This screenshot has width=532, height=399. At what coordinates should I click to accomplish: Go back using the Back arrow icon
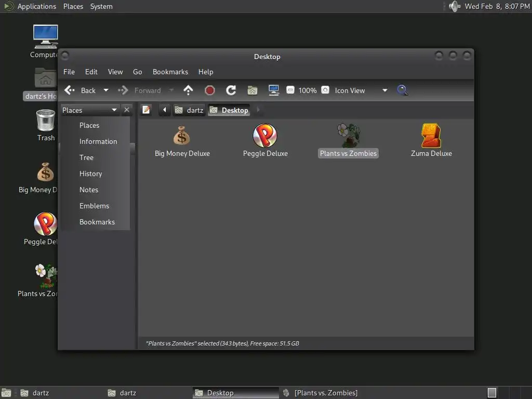pyautogui.click(x=70, y=90)
